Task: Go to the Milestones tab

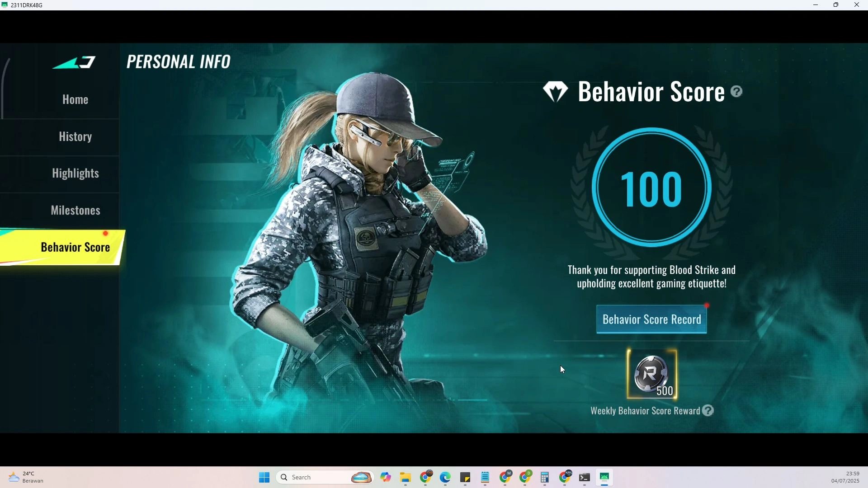Action: (x=75, y=211)
